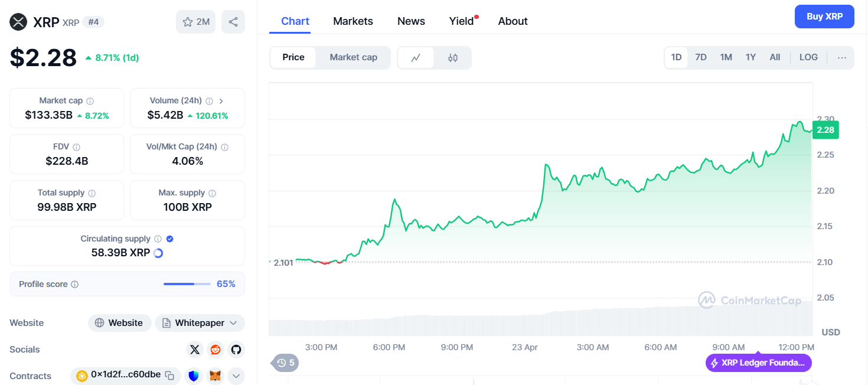The width and height of the screenshot is (868, 385).
Task: Add XRP to watchlist via star button
Action: coord(195,22)
